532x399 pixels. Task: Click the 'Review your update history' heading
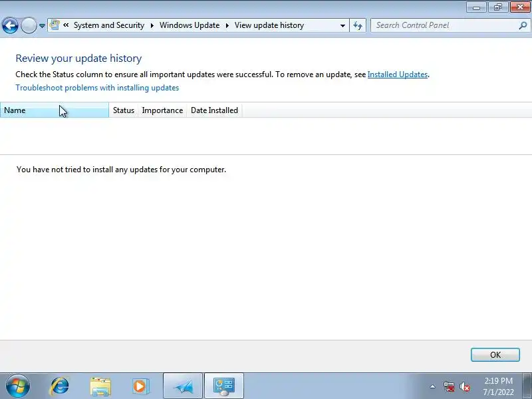coord(78,59)
